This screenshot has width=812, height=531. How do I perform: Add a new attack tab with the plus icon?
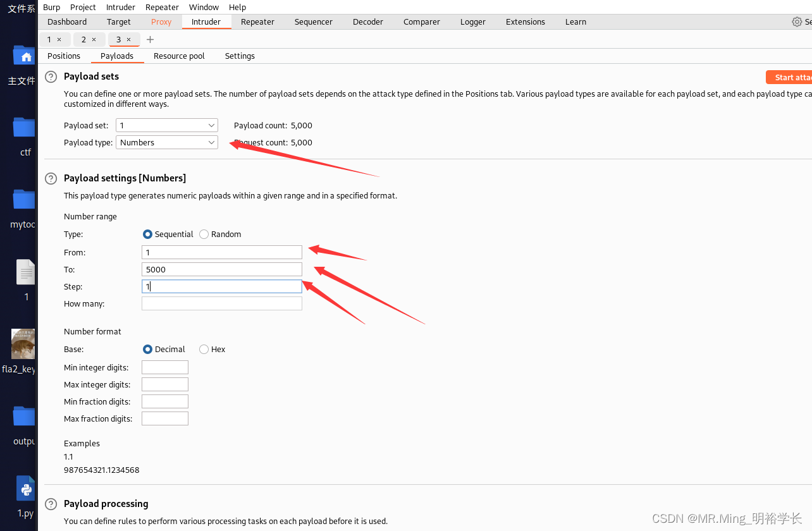pyautogui.click(x=150, y=39)
